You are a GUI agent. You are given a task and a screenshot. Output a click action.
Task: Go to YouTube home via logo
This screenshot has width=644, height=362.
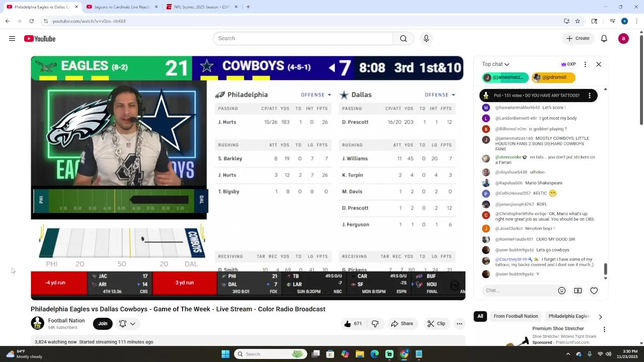coord(40,39)
